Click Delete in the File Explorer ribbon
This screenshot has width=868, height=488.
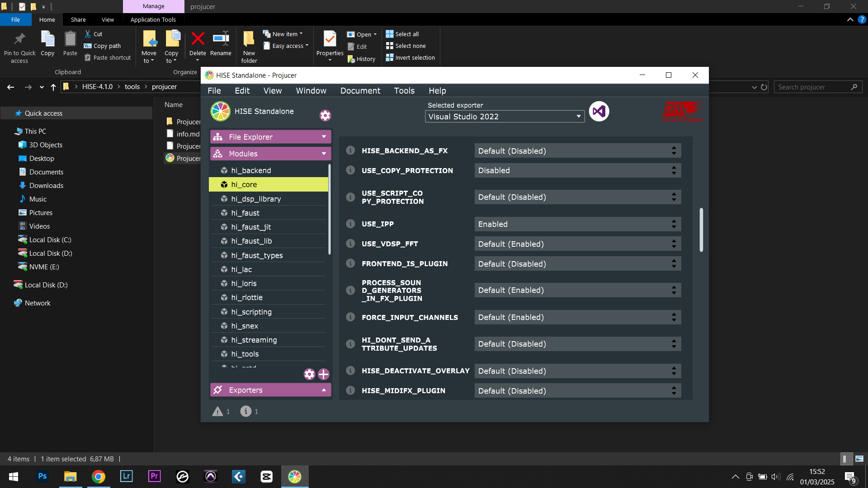tap(198, 44)
